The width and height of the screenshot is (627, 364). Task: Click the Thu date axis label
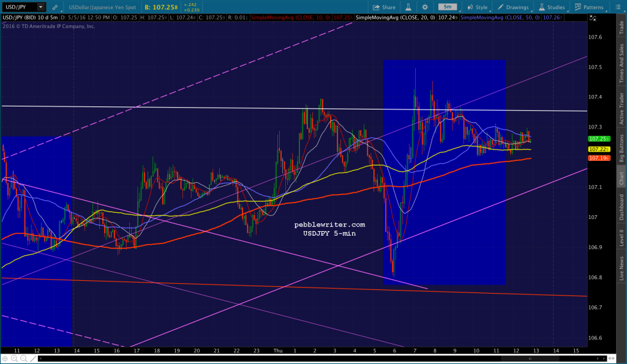point(278,351)
